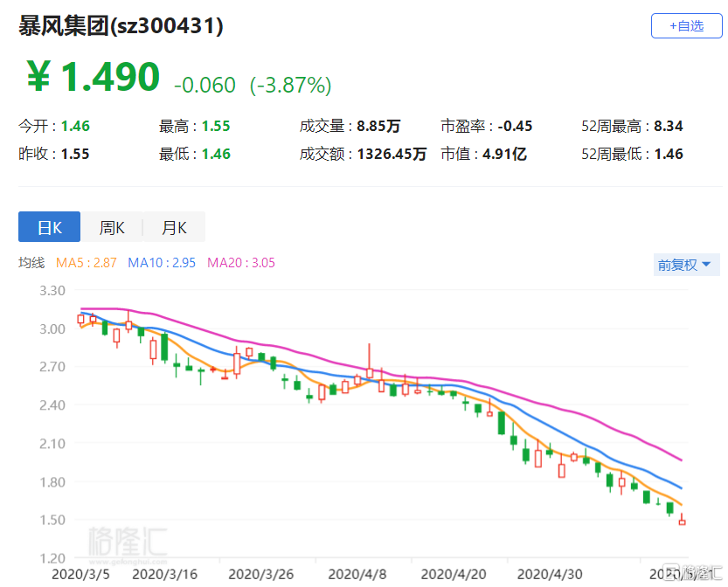
Task: Click the 成交量 volume 8.85万
Action: pyautogui.click(x=378, y=126)
